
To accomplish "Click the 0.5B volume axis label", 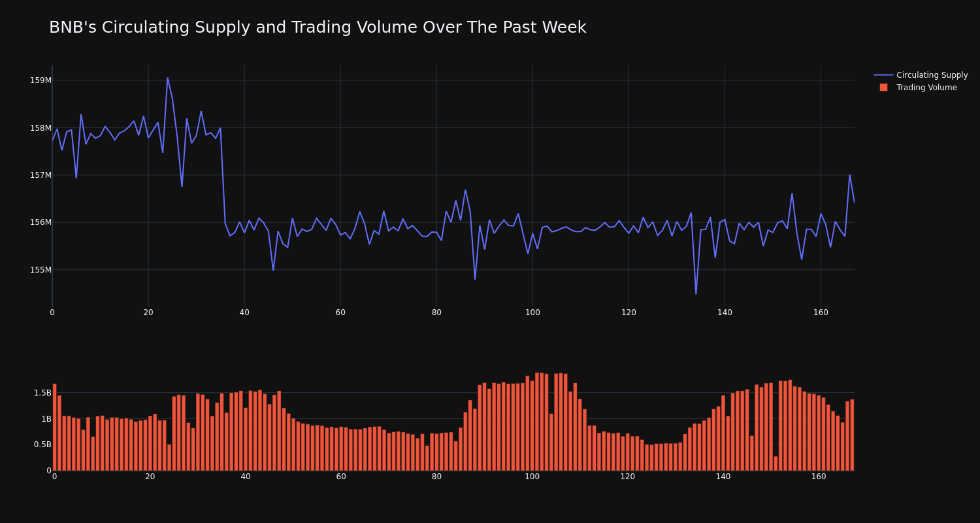I will pos(42,445).
